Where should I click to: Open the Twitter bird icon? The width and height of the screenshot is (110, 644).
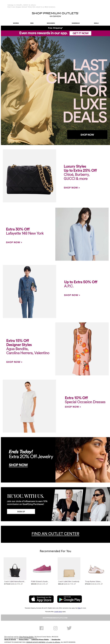point(69,628)
